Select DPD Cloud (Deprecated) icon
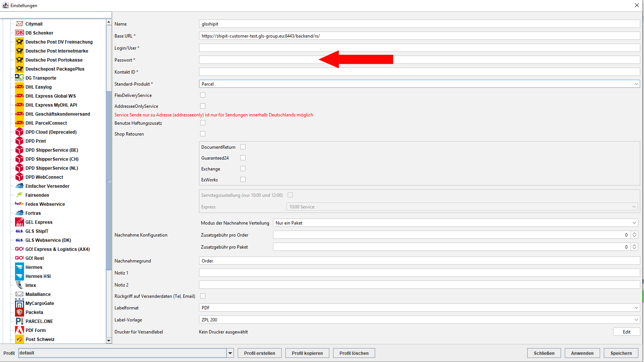The image size is (644, 362). coord(20,132)
